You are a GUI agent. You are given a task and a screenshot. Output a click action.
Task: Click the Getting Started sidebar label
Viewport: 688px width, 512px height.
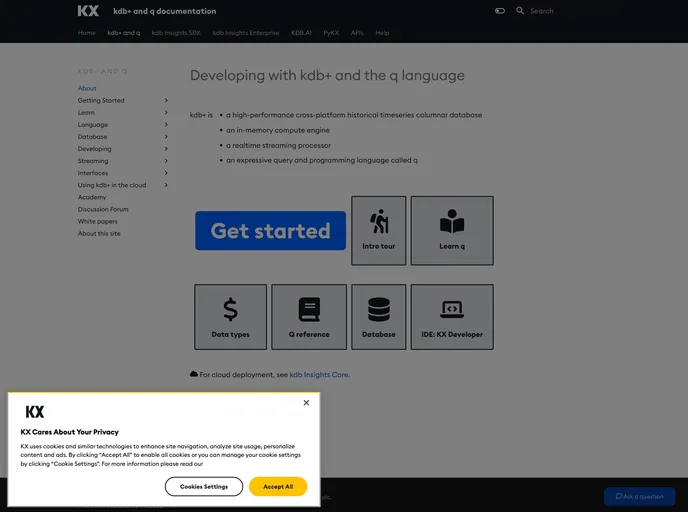tap(101, 100)
